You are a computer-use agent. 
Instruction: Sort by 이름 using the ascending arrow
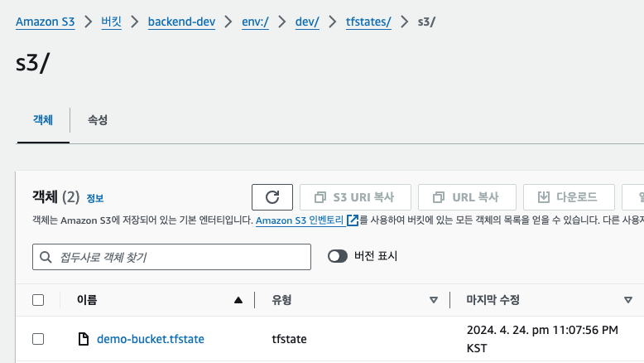(238, 300)
